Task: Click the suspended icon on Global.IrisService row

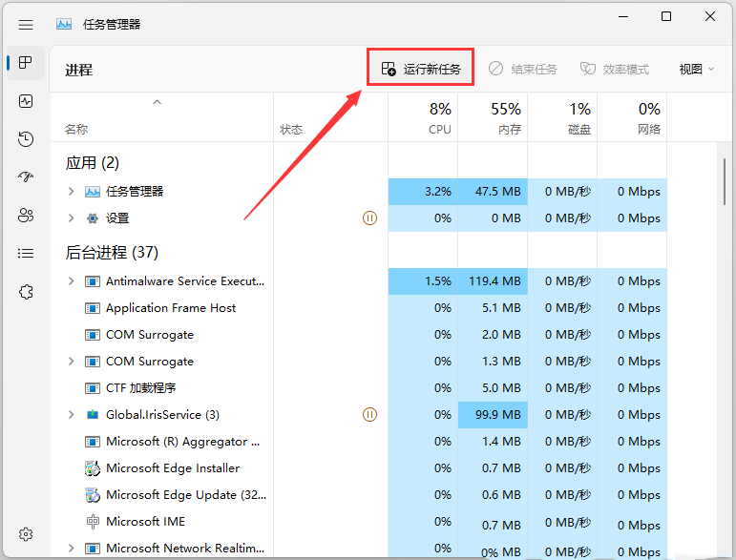Action: click(x=369, y=415)
